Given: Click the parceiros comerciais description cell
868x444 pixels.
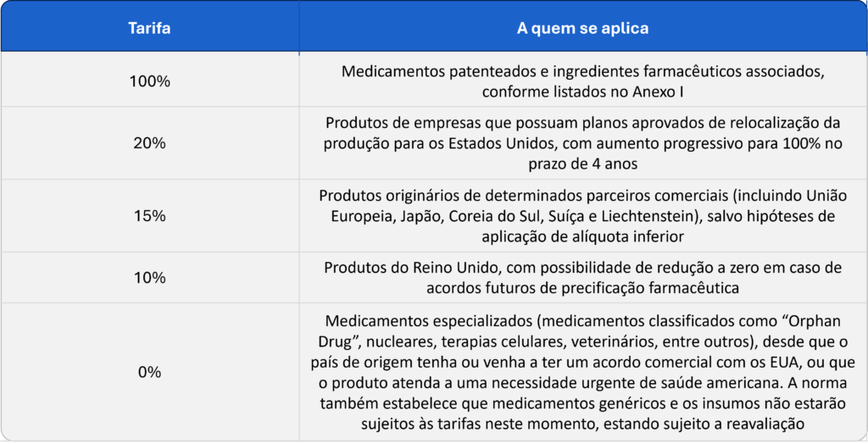Looking at the screenshot, I should [x=583, y=216].
